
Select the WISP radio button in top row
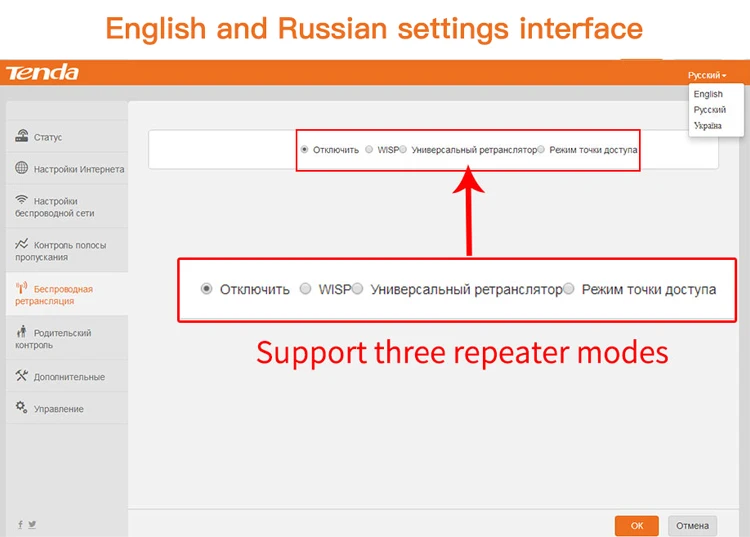tap(369, 150)
